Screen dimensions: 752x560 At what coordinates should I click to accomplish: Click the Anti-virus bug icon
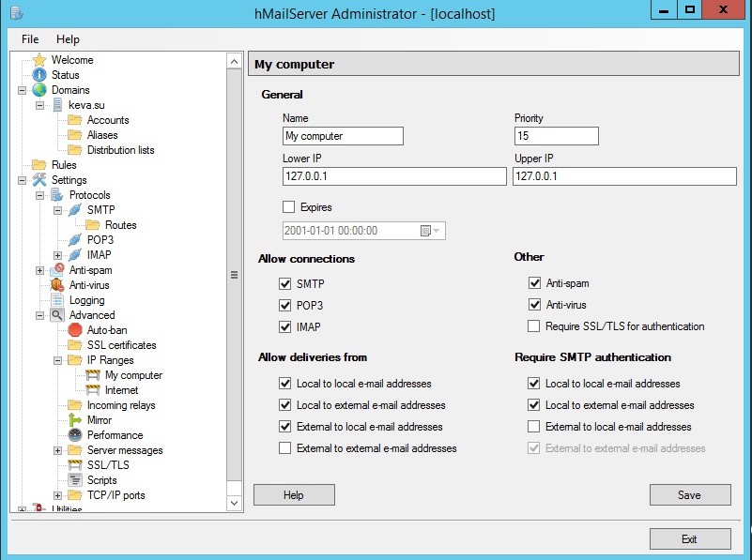pyautogui.click(x=57, y=285)
